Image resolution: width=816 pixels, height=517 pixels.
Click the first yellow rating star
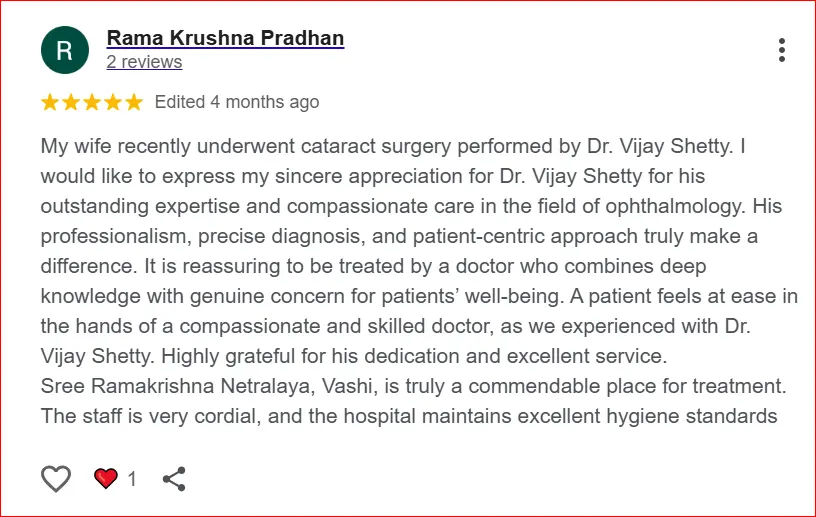50,102
